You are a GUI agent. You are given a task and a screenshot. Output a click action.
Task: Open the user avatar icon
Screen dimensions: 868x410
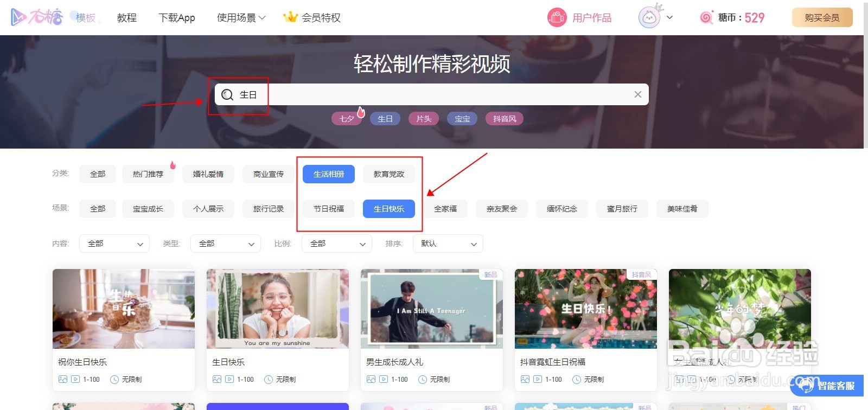(649, 17)
